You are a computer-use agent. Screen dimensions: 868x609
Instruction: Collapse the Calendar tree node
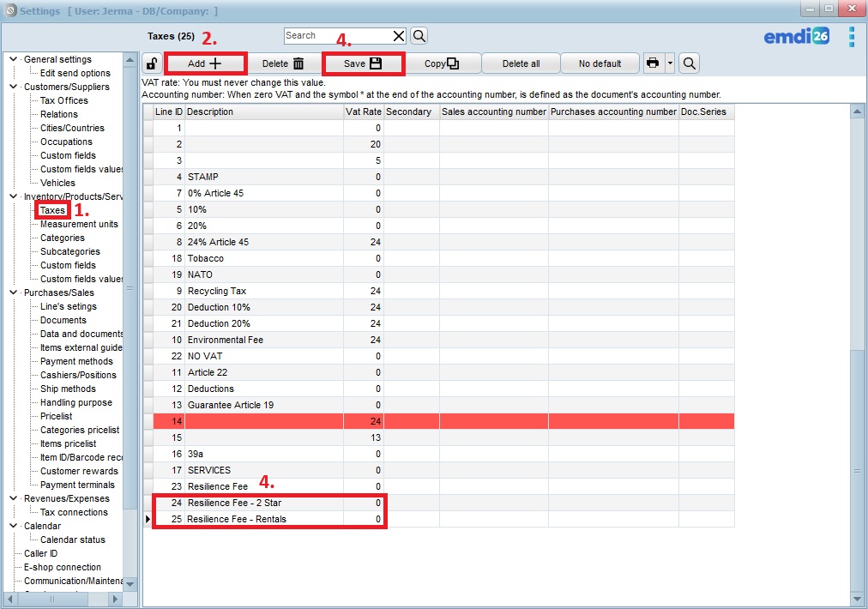[x=13, y=526]
